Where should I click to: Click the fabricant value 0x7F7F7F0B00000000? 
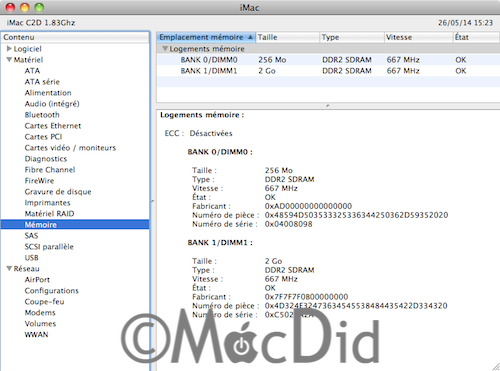306,297
